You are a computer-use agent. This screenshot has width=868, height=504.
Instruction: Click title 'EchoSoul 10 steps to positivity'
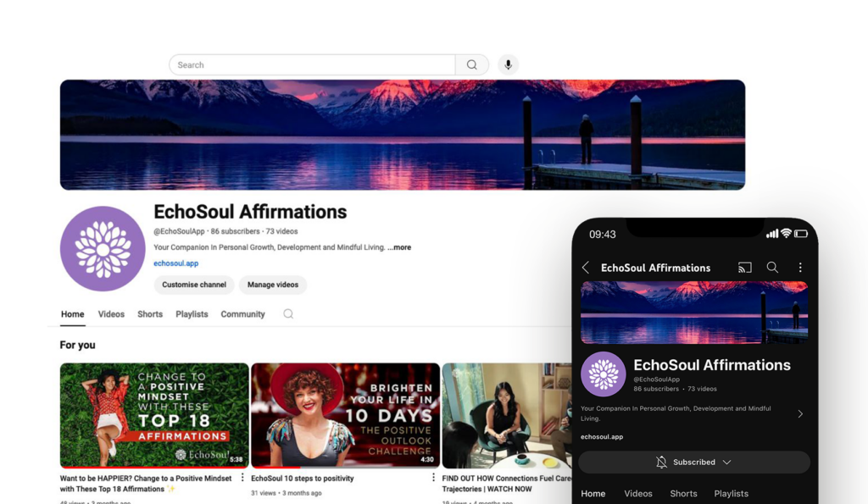pyautogui.click(x=303, y=478)
